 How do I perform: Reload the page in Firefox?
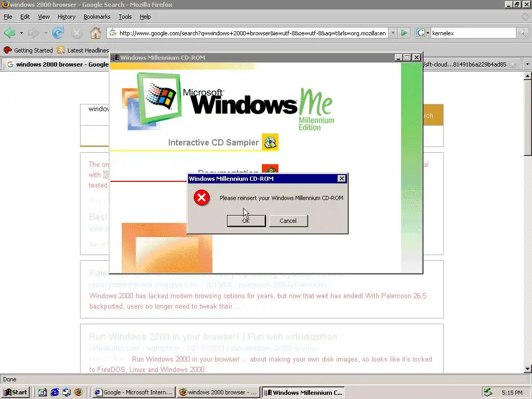click(x=58, y=33)
